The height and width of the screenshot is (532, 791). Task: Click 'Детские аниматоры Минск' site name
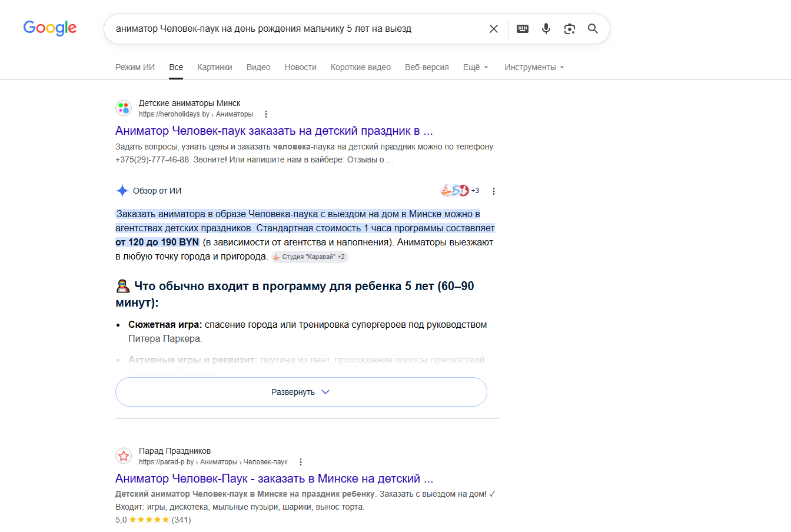pos(190,103)
